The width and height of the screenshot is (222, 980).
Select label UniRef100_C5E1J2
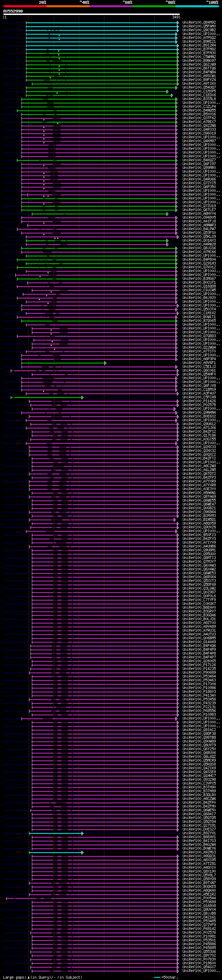[x=199, y=367]
